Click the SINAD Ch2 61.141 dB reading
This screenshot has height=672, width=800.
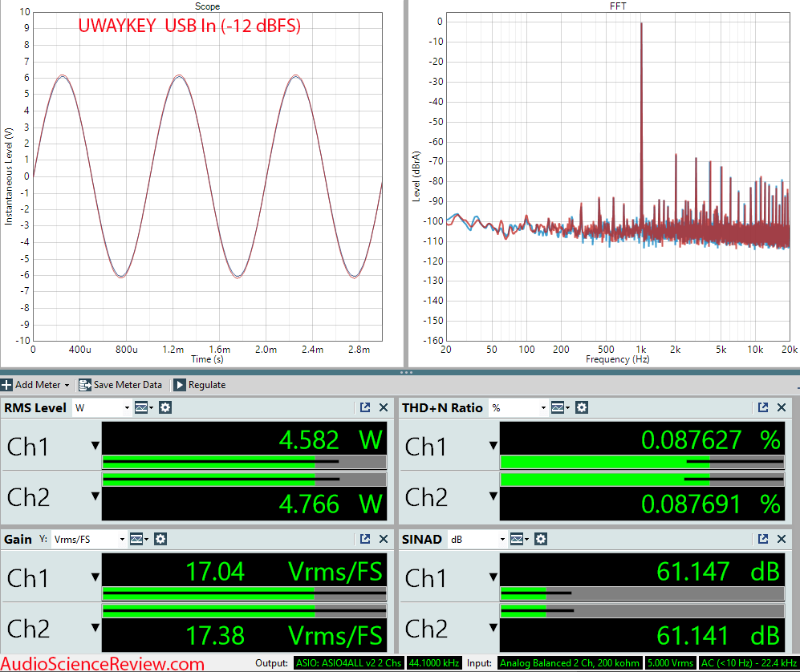tap(718, 636)
